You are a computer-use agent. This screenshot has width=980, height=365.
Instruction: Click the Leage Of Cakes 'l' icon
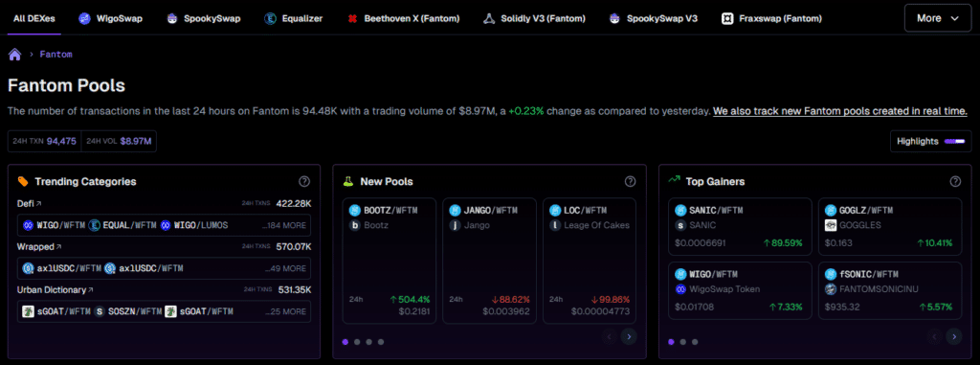coord(555,225)
